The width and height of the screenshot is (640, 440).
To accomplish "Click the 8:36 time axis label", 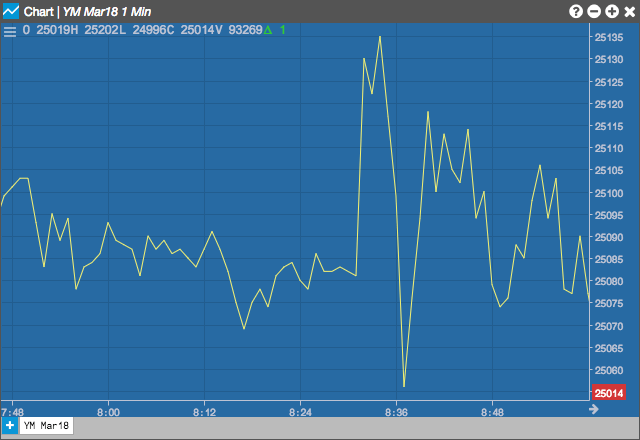I will [396, 412].
